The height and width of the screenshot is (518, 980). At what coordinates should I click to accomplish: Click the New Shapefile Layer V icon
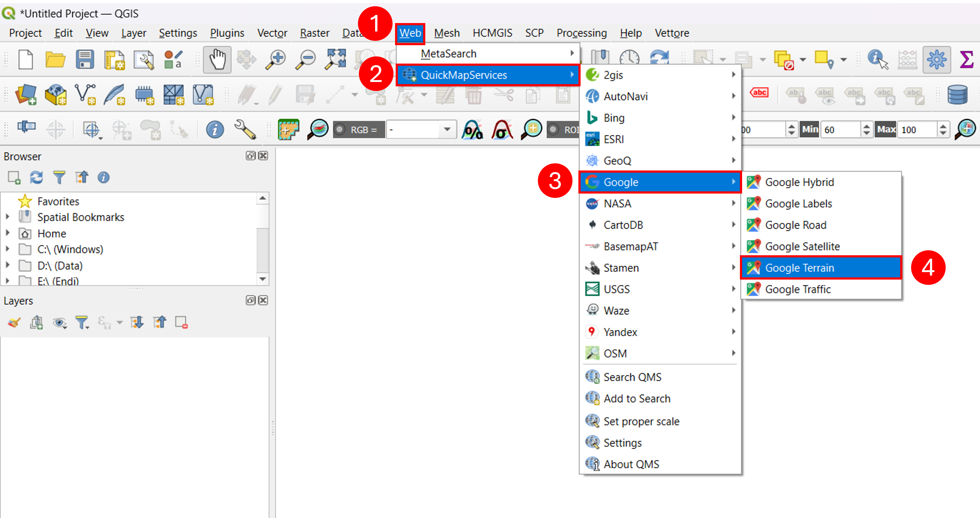tap(85, 95)
